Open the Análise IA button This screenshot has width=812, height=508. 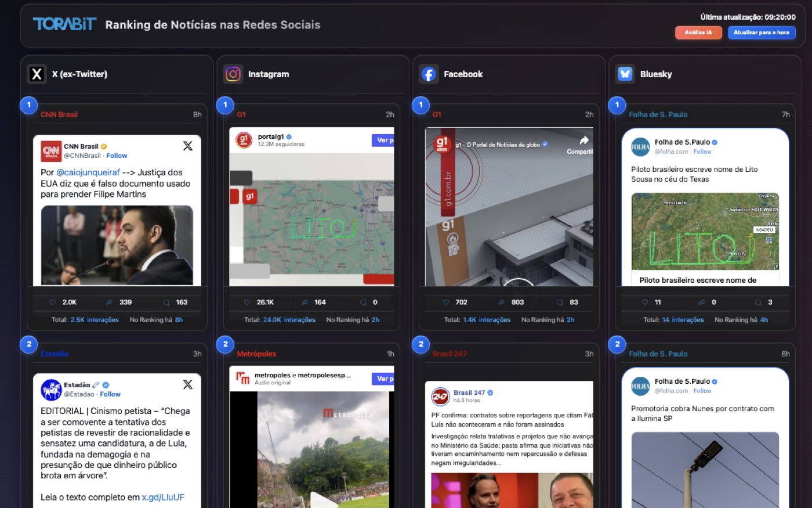tap(698, 33)
